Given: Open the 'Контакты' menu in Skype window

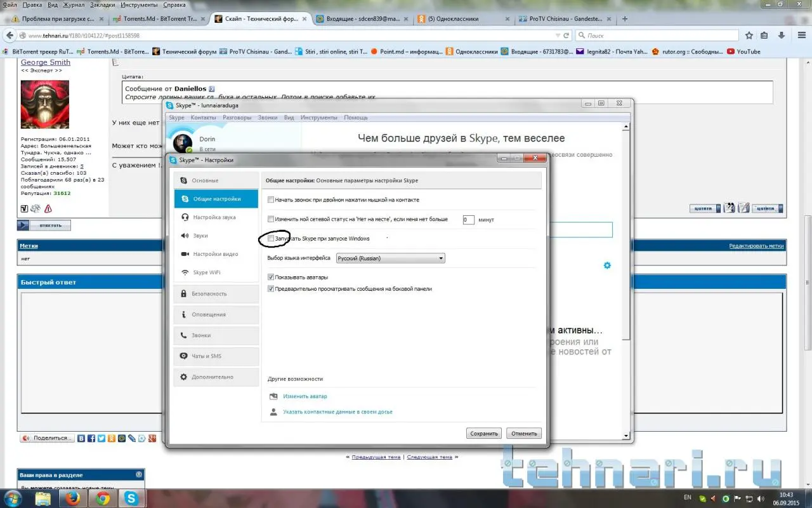Looking at the screenshot, I should tap(203, 117).
